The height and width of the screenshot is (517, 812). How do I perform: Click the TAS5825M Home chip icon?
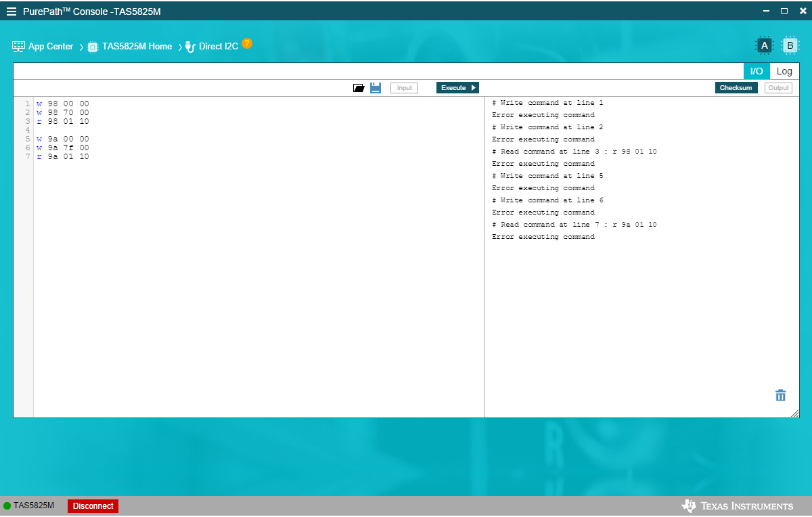click(x=93, y=47)
